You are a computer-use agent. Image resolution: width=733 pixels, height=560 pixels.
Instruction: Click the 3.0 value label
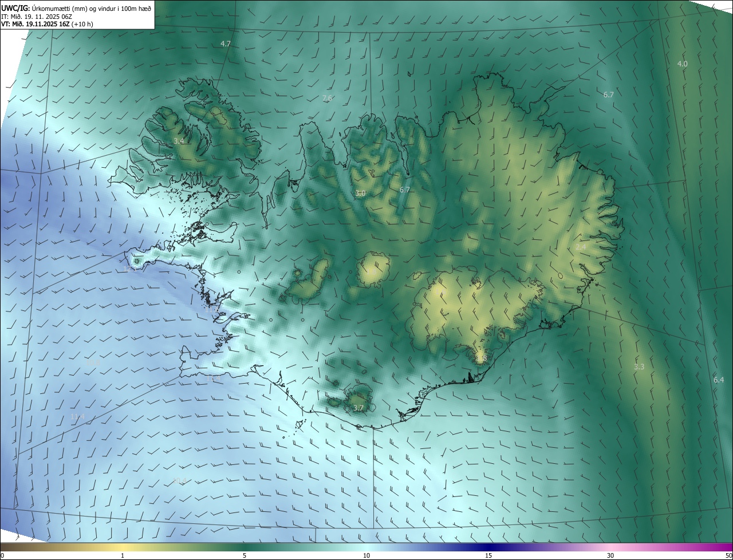click(360, 194)
